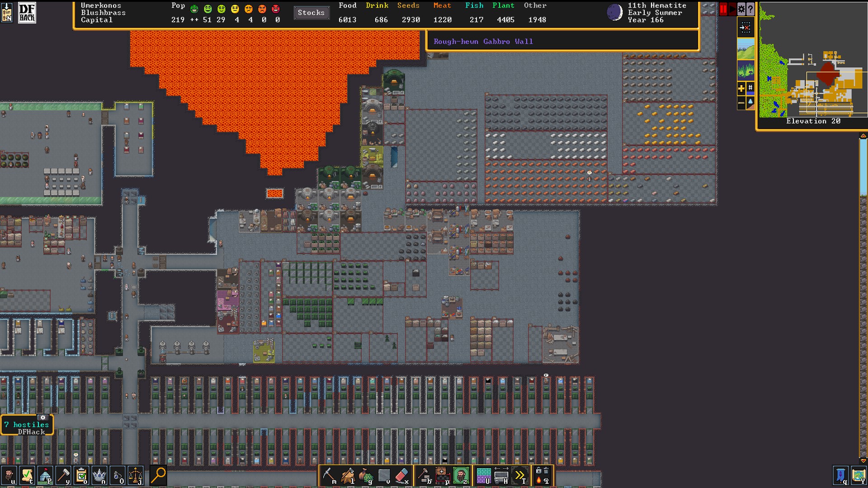Open the mining designation tool
The width and height of the screenshot is (868, 488).
pos(329,476)
